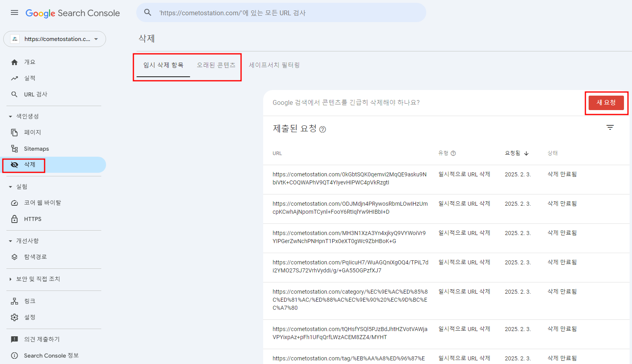
Task: Collapse the 색인생성 section
Action: (x=10, y=117)
